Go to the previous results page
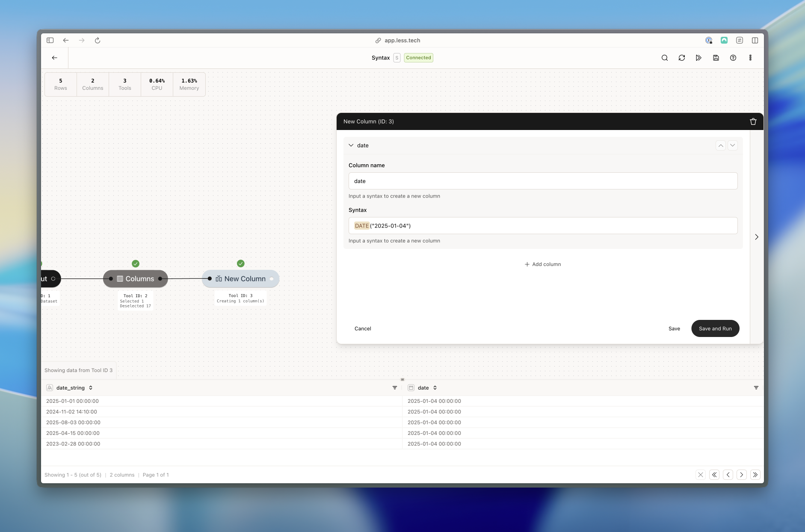The image size is (805, 532). coord(728,475)
